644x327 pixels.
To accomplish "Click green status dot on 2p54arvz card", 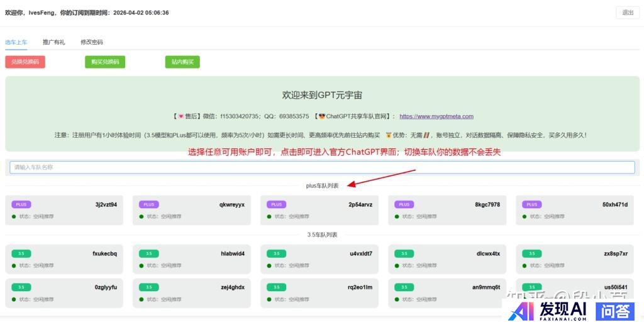I will tap(269, 216).
